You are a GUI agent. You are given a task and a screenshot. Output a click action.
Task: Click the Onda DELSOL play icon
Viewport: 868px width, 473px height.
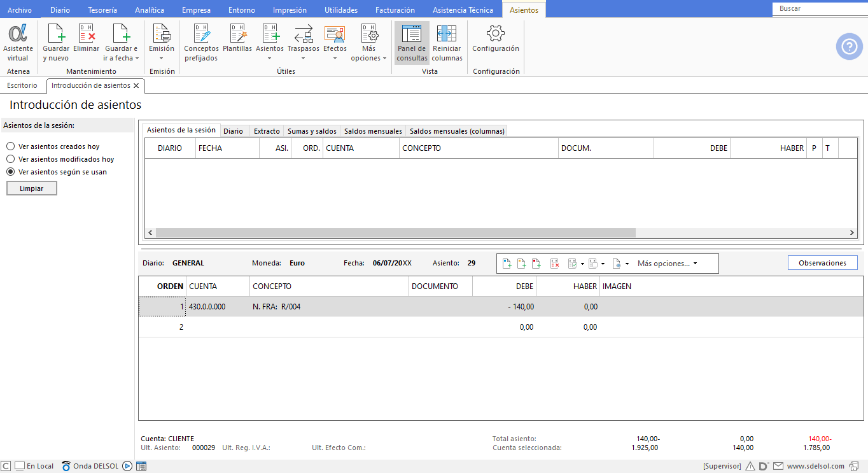[x=127, y=466]
